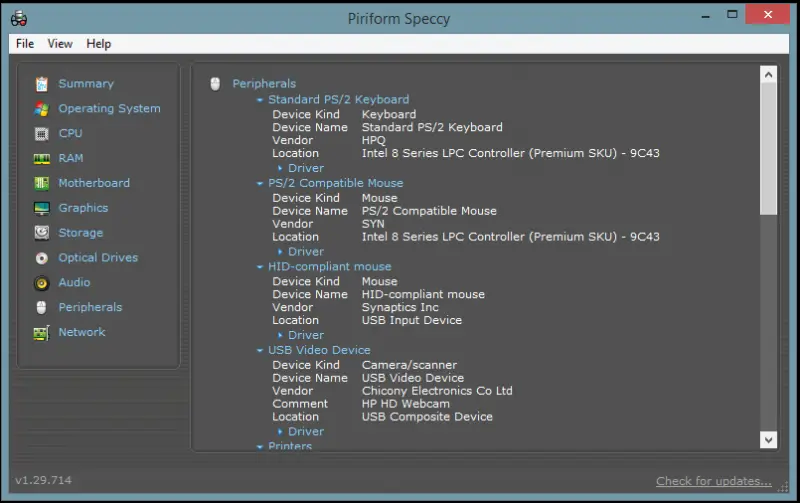Viewport: 800px width, 503px height.
Task: Open the Operating System section
Action: (109, 109)
